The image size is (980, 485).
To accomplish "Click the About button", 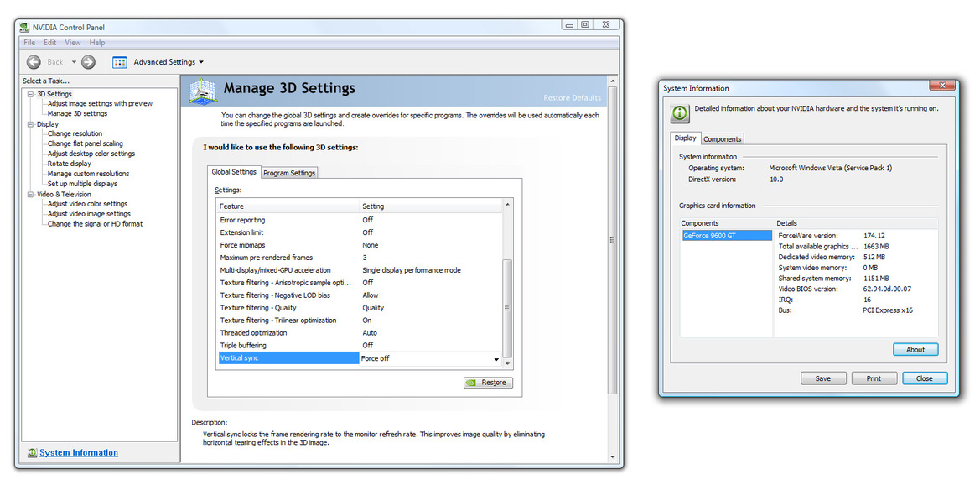I will pyautogui.click(x=915, y=350).
